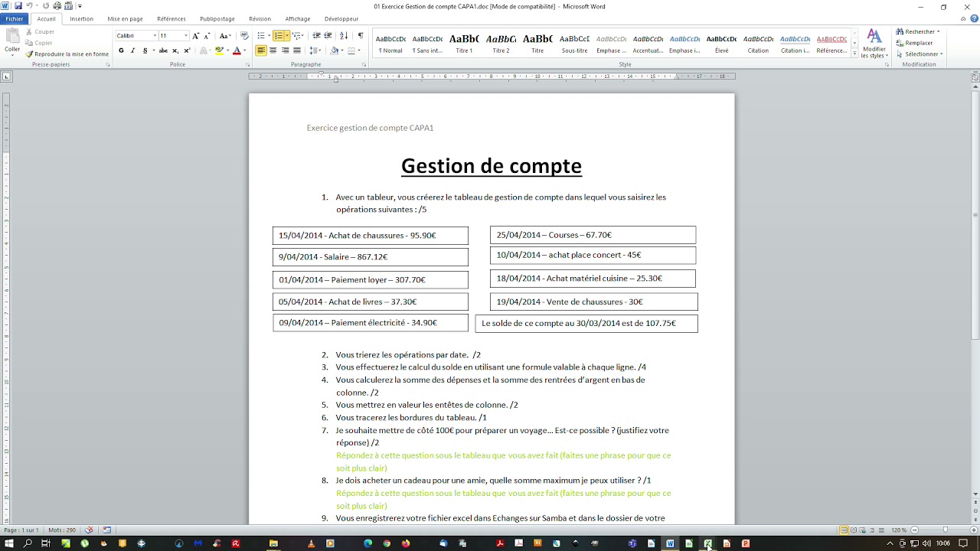Viewport: 980px width, 551px height.
Task: Align text right
Action: tap(285, 51)
